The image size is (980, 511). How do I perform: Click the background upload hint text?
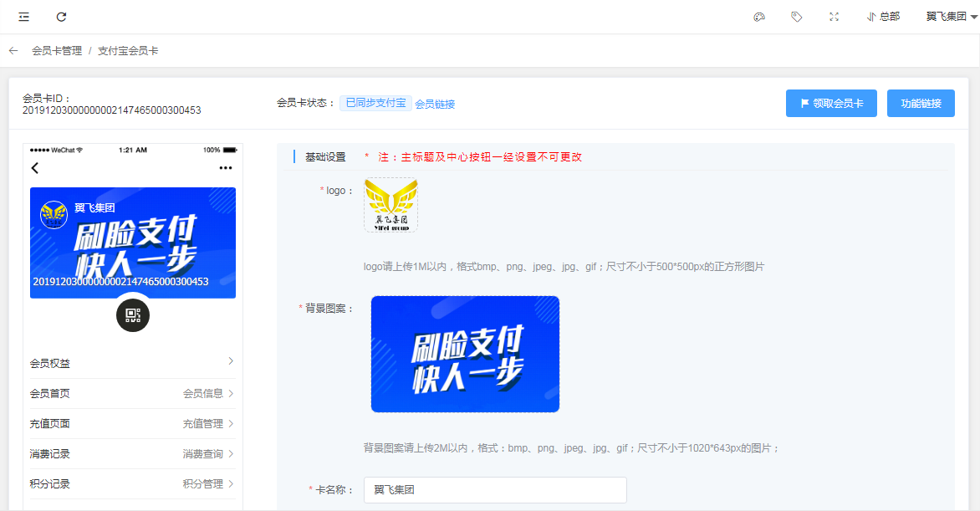(x=571, y=447)
